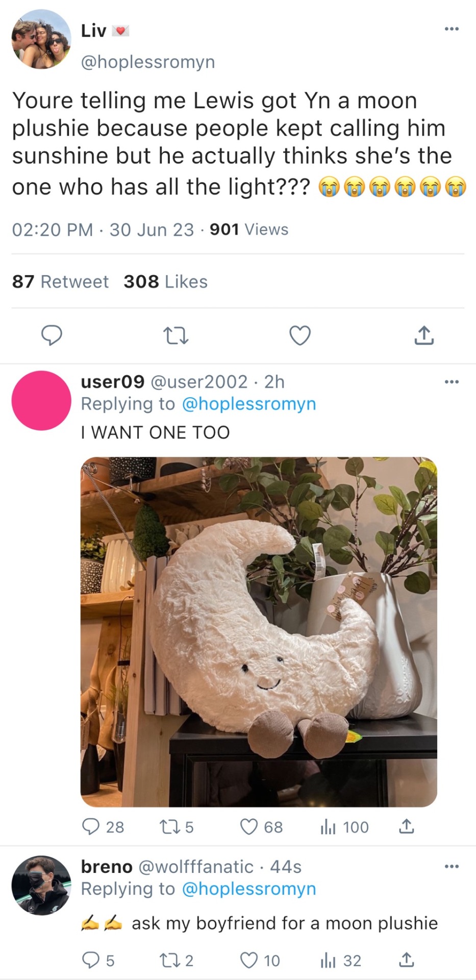This screenshot has width=476, height=980.
Task: View the 308 Likes list
Action: pos(165,281)
